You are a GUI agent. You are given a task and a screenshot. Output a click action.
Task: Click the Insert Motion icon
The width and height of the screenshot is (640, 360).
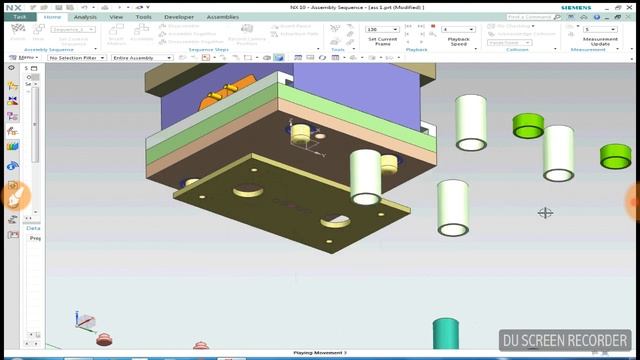(116, 29)
